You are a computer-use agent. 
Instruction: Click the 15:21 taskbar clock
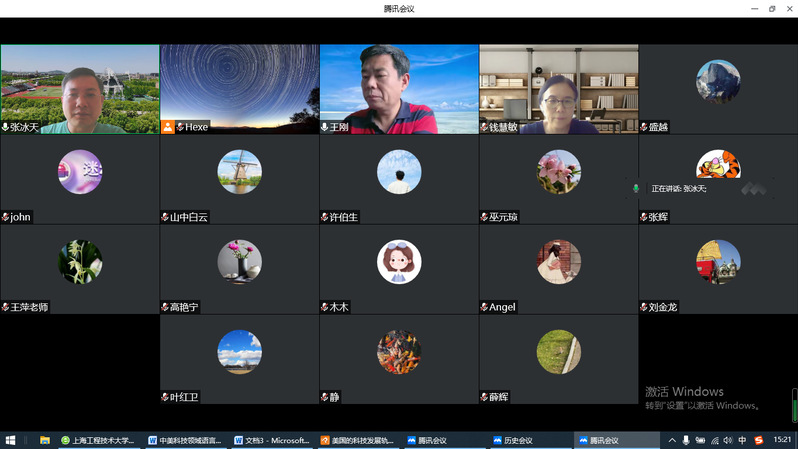click(782, 440)
